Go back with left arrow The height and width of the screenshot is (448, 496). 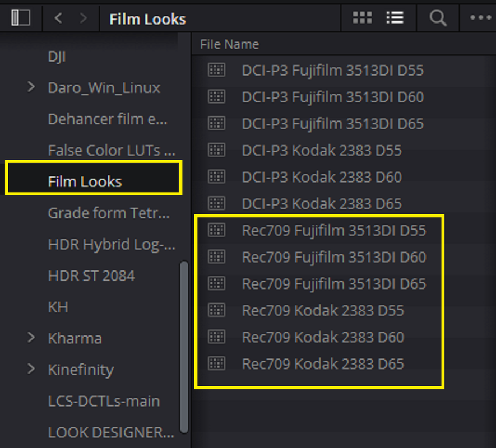58,18
